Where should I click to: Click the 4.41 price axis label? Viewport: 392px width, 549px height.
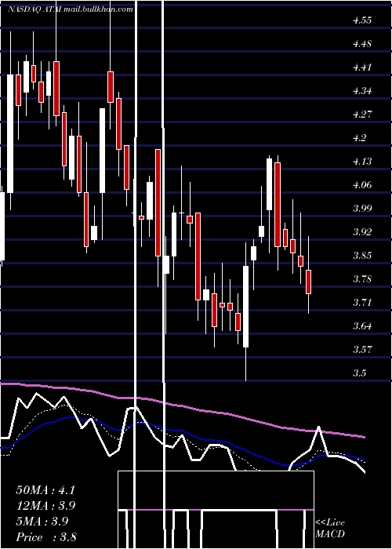(x=362, y=67)
